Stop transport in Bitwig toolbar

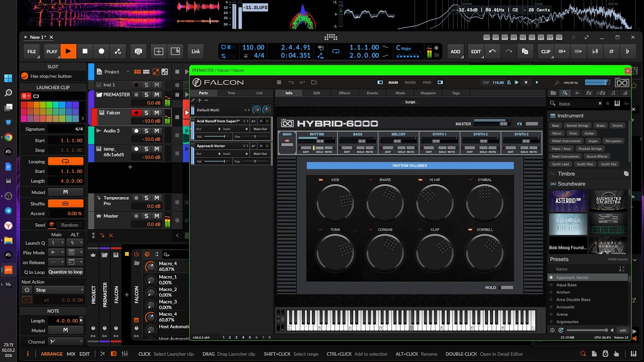tap(85, 51)
